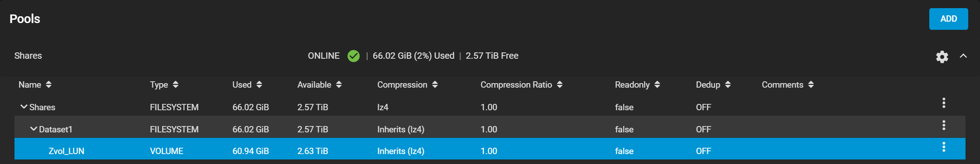Open the three-dot menu for Zvol_LUN row

tap(944, 147)
